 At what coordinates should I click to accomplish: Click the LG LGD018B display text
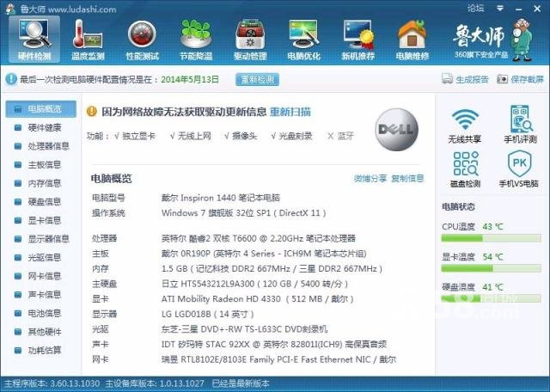(208, 314)
